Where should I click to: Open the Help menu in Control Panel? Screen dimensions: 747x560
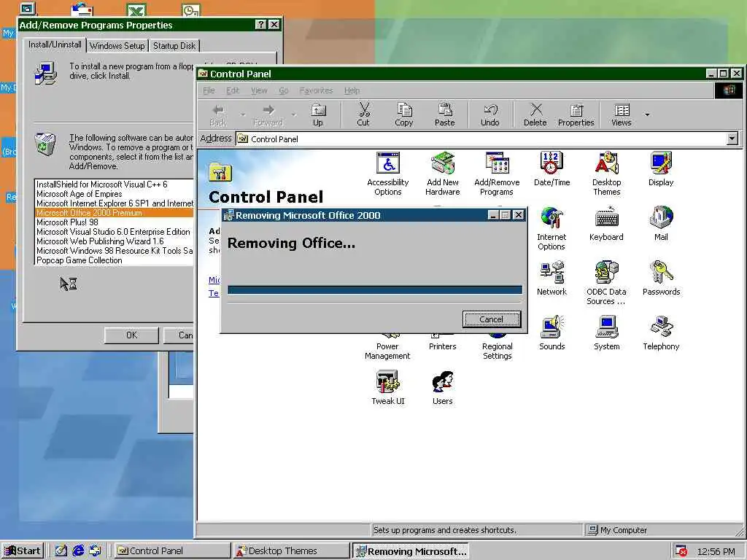[352, 90]
